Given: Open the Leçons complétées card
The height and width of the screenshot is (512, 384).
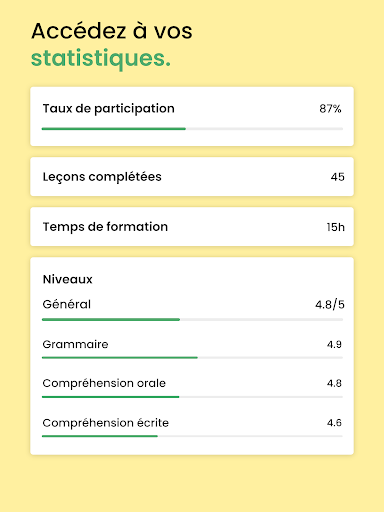Looking at the screenshot, I should [x=192, y=177].
